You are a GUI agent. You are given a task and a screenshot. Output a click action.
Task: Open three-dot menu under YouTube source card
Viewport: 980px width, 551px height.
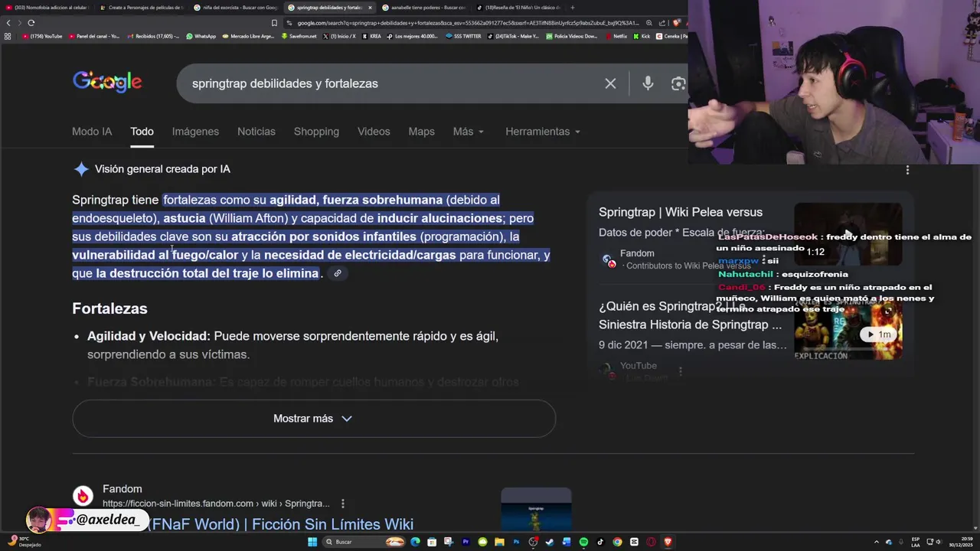[x=680, y=370]
